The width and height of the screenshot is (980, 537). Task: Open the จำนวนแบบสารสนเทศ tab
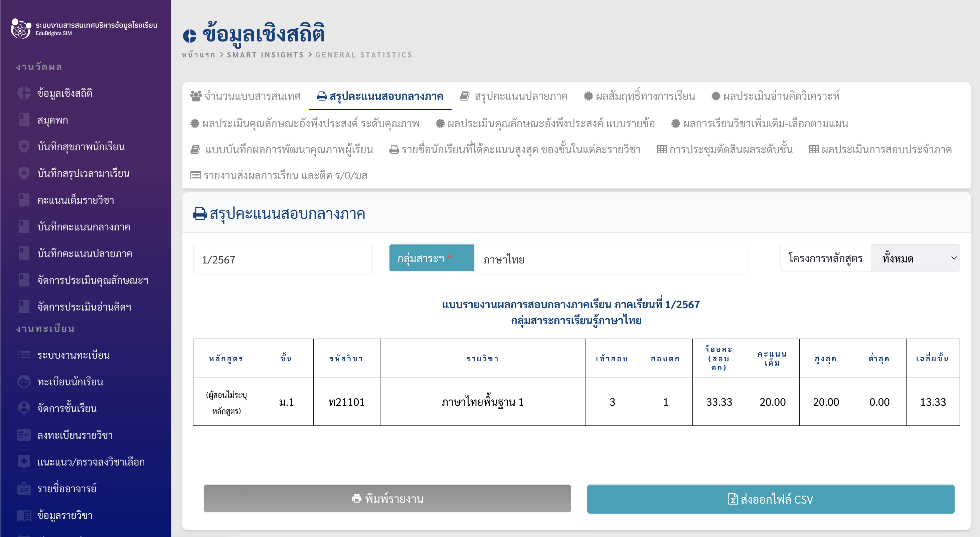(246, 96)
